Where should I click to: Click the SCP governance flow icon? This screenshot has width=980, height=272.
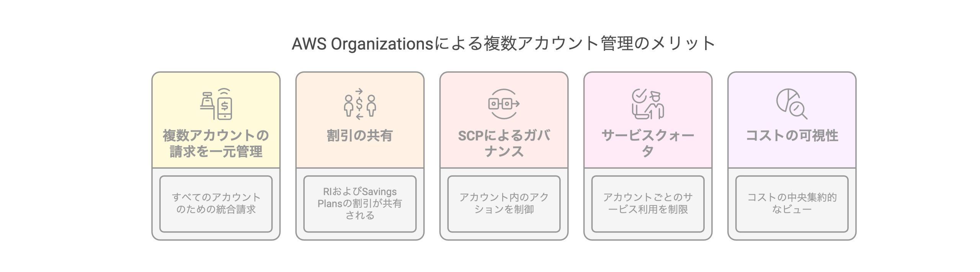coord(504,104)
